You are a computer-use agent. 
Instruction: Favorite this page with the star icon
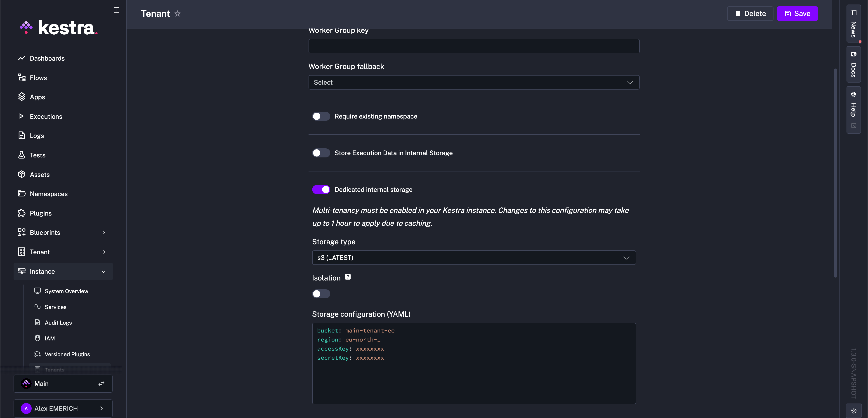click(178, 14)
